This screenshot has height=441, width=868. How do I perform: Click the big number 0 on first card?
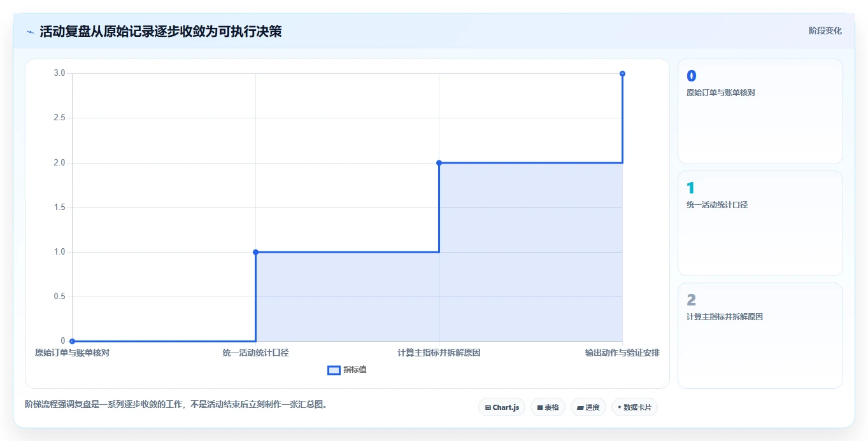[692, 76]
